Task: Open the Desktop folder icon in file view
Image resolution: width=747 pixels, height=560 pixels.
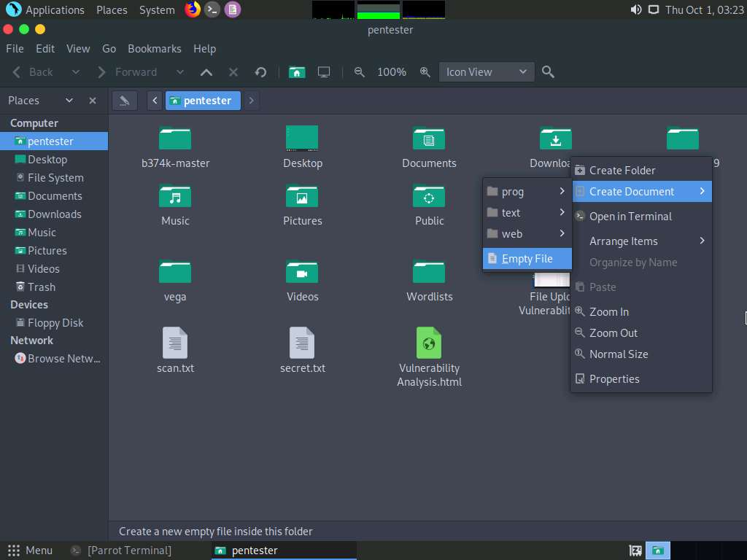Action: [302, 139]
